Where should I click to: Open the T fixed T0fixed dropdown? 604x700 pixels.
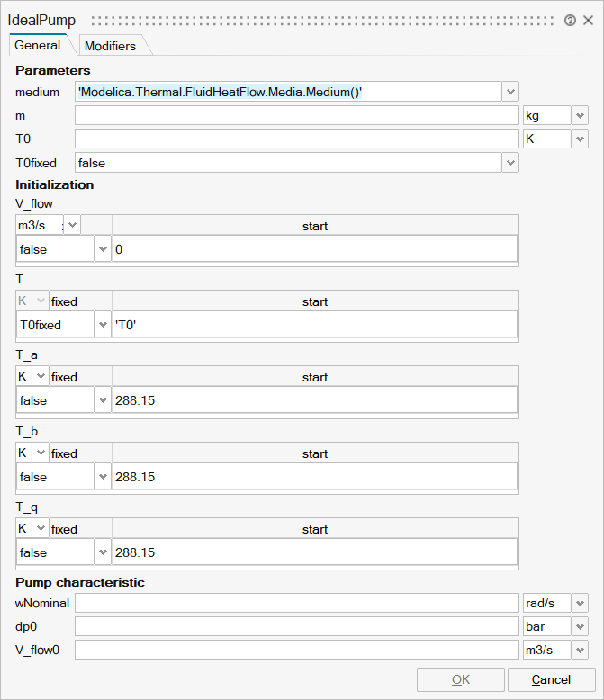pyautogui.click(x=103, y=325)
